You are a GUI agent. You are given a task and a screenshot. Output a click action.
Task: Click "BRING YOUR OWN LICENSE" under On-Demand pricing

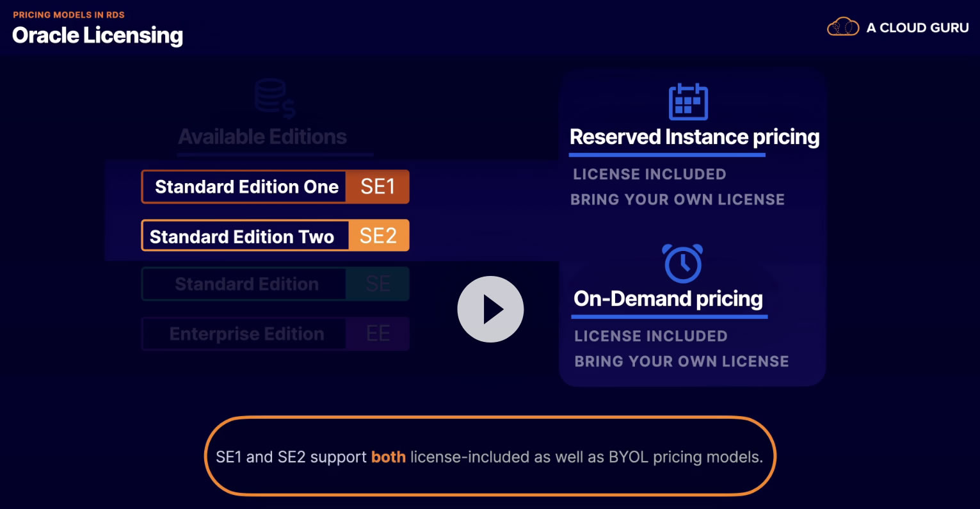click(682, 362)
